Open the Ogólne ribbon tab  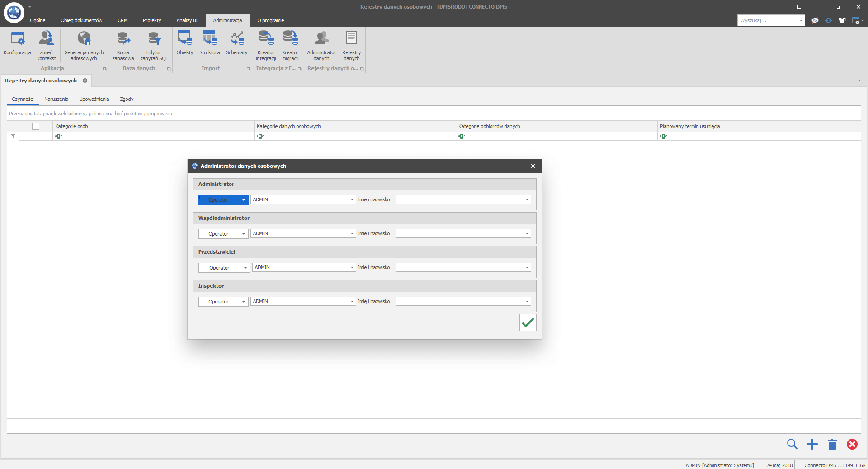tap(38, 20)
